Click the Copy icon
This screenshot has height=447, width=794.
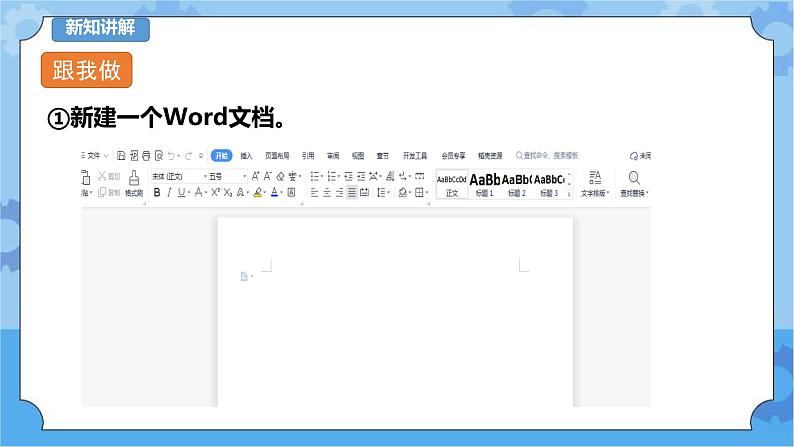102,192
